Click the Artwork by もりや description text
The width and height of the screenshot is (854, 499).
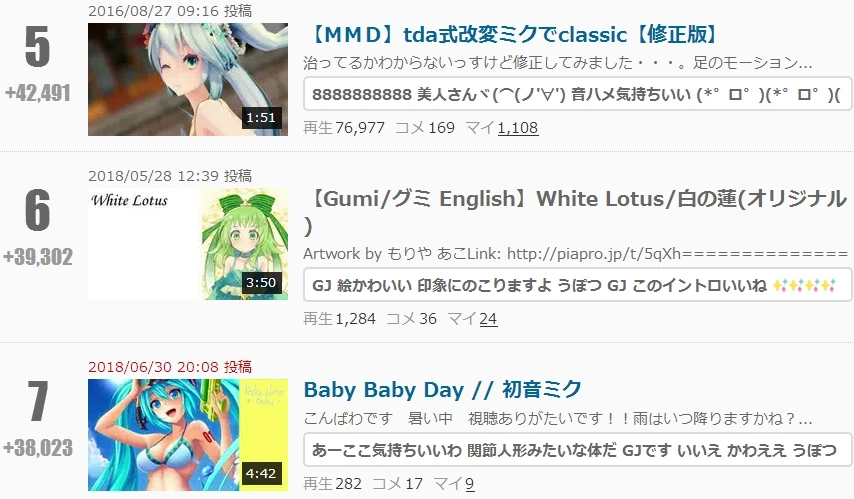[x=576, y=254]
